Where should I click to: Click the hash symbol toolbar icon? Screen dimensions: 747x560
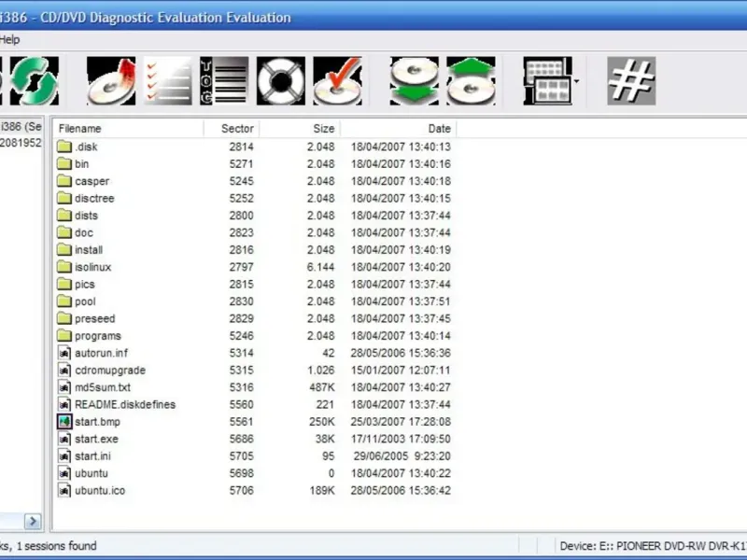tap(631, 81)
